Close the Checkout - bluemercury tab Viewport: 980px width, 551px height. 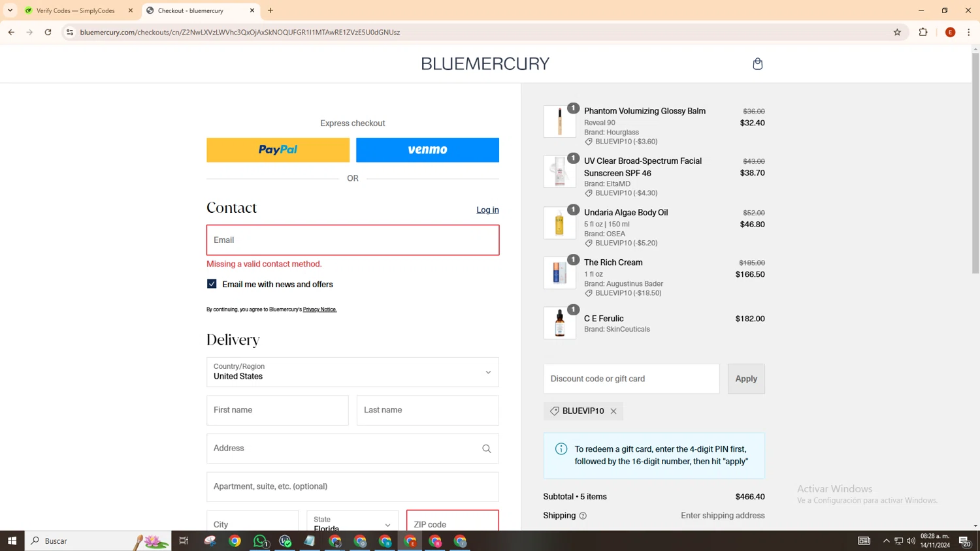(x=252, y=10)
